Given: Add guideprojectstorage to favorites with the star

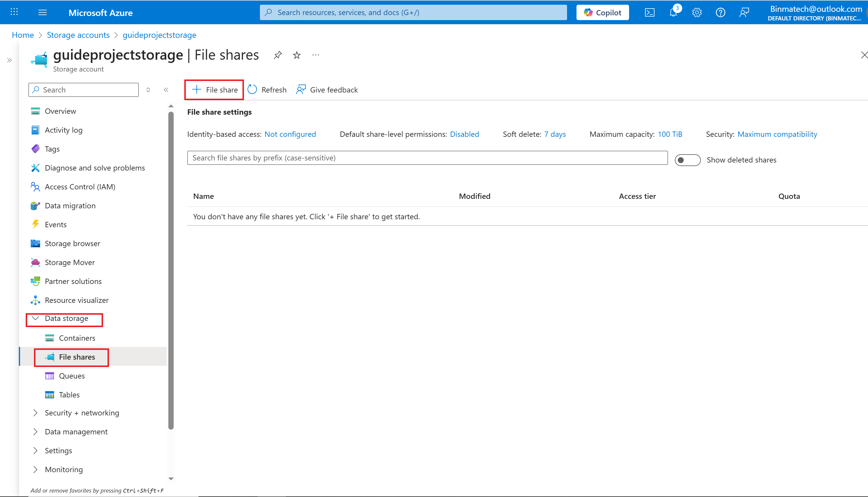Looking at the screenshot, I should (297, 55).
